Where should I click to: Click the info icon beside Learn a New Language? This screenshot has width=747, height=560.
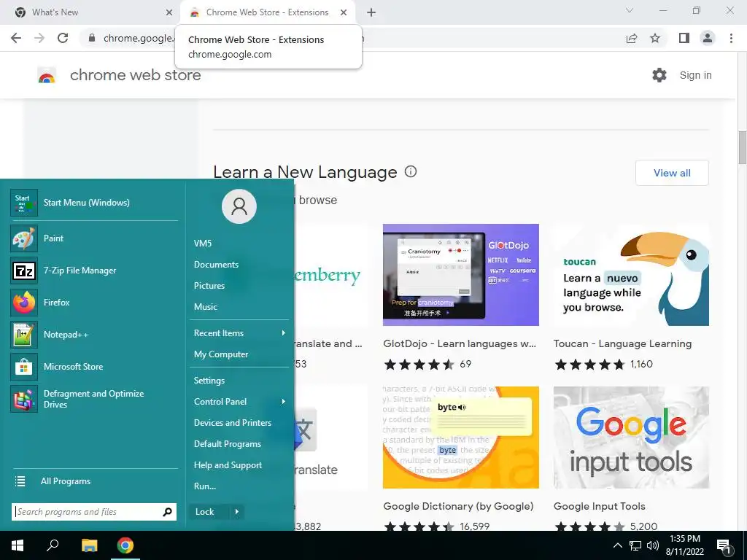point(411,171)
